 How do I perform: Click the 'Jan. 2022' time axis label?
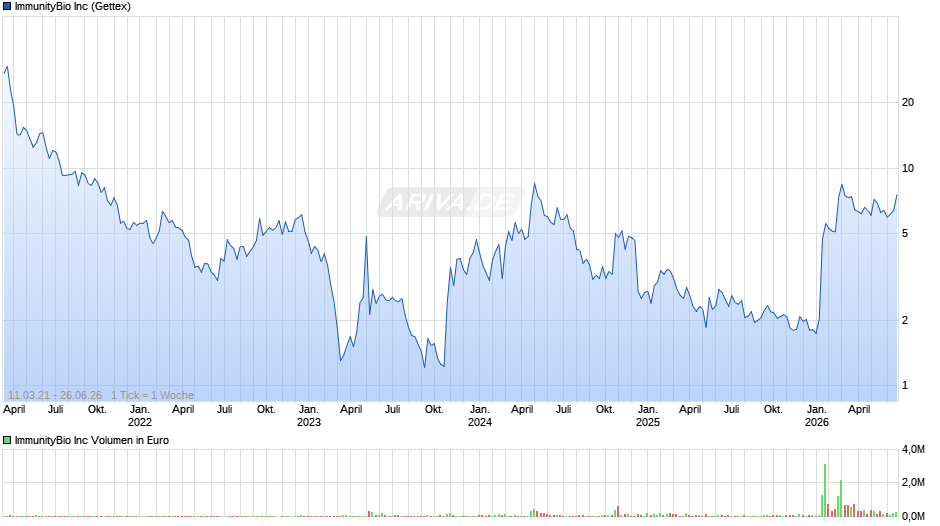click(x=140, y=416)
